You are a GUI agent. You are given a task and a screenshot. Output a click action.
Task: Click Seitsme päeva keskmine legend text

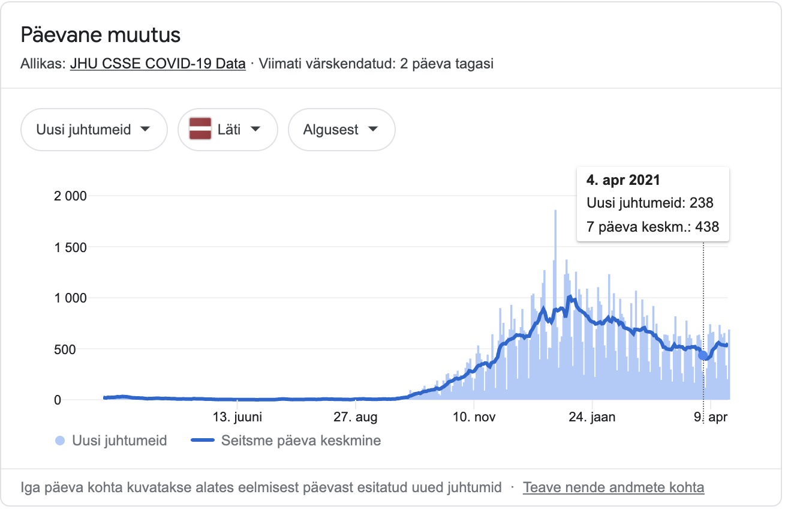301,441
